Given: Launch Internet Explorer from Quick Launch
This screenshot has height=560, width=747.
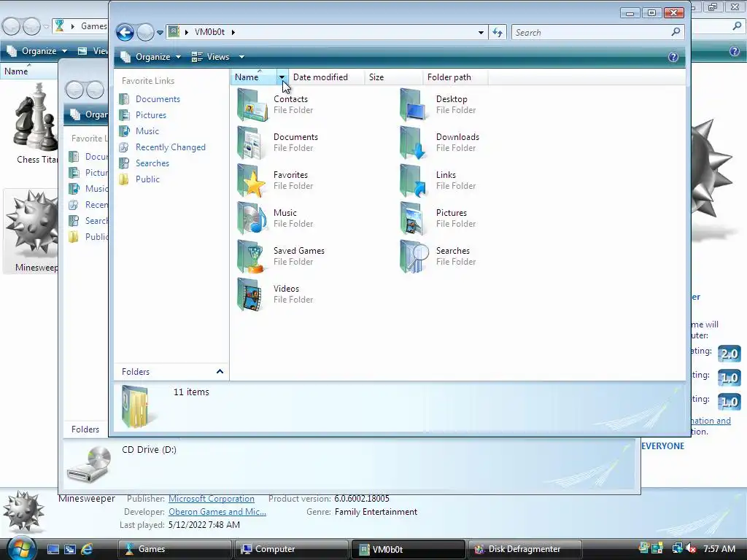Looking at the screenshot, I should tap(88, 549).
